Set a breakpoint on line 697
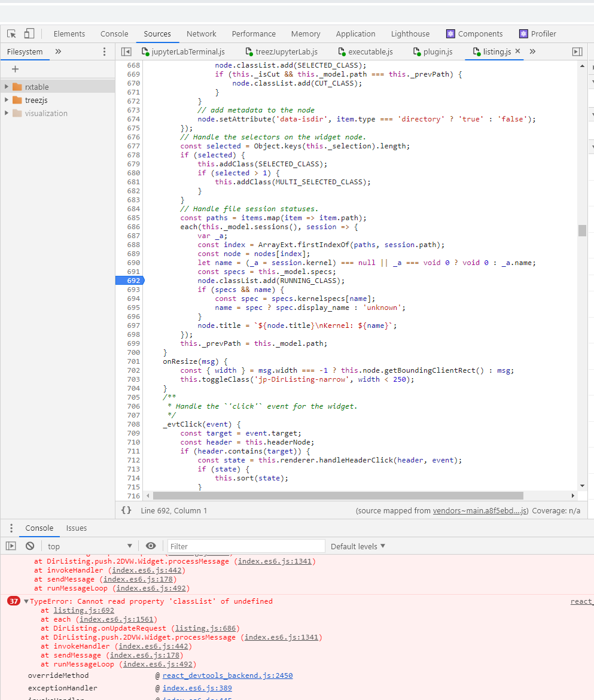Viewport: 594px width, 700px height. [133, 325]
